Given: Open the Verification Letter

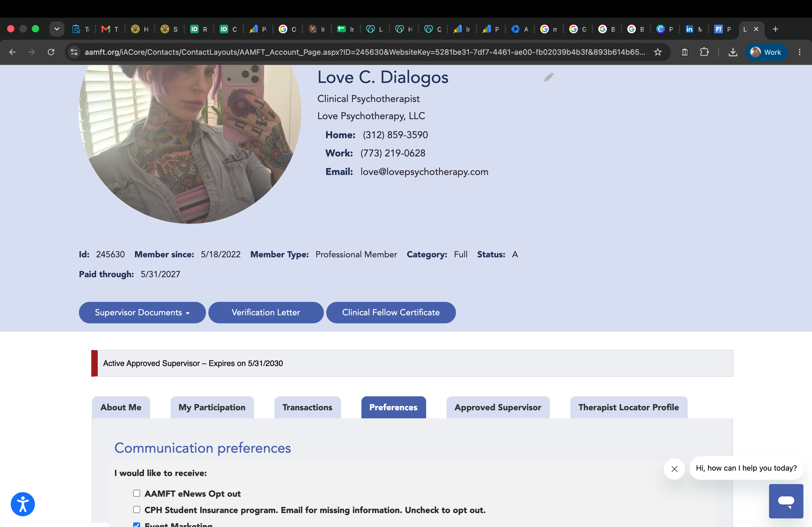Looking at the screenshot, I should (x=266, y=312).
